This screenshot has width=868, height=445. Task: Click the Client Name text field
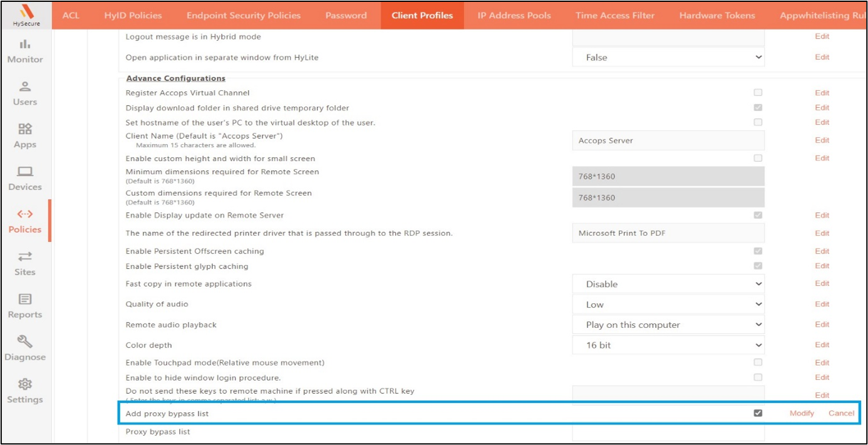point(668,140)
